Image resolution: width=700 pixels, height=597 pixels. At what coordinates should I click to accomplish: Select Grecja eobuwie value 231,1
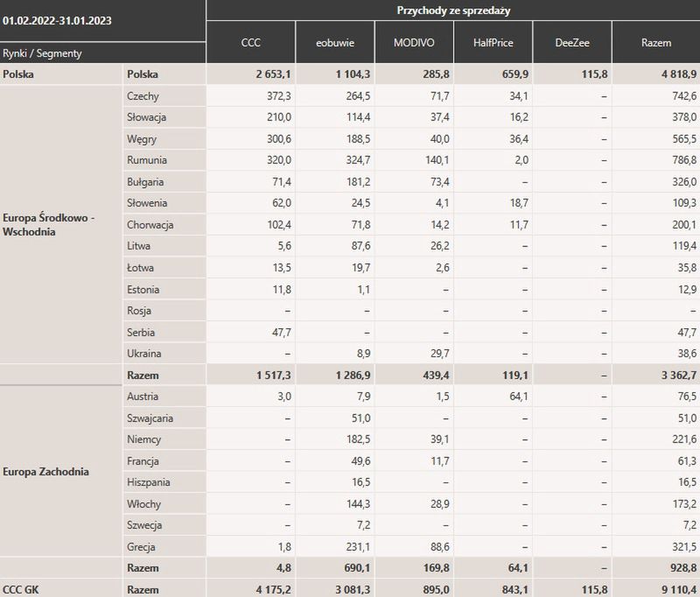[x=358, y=546]
